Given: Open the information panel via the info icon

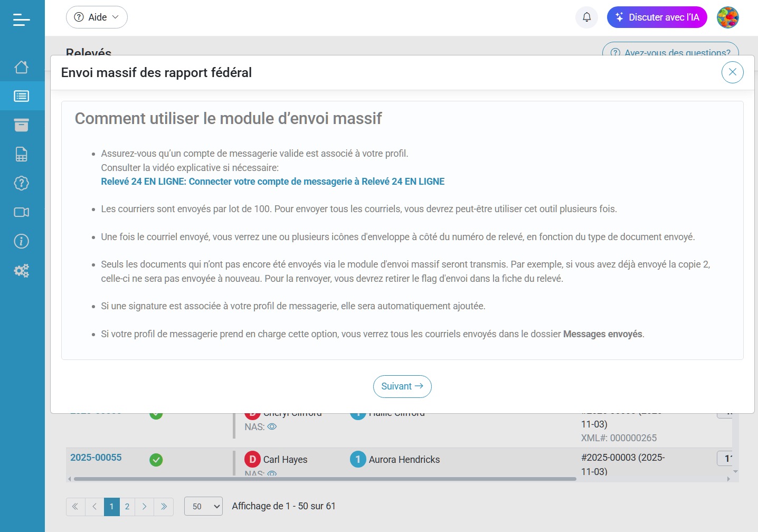Looking at the screenshot, I should tap(21, 241).
